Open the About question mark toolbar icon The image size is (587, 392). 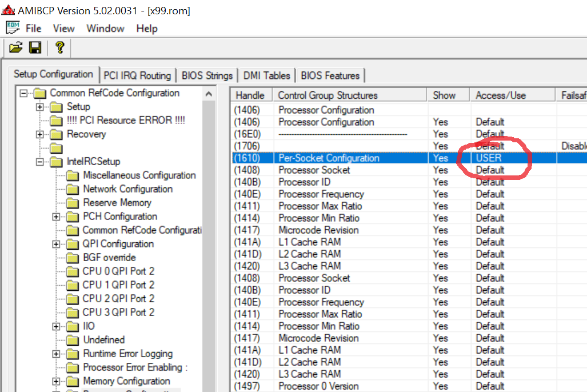coord(59,47)
